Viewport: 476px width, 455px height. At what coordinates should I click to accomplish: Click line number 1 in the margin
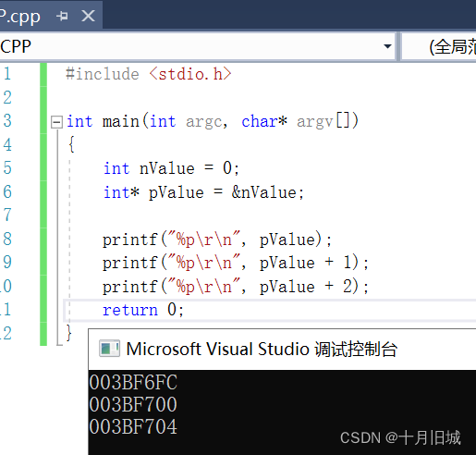coord(7,74)
